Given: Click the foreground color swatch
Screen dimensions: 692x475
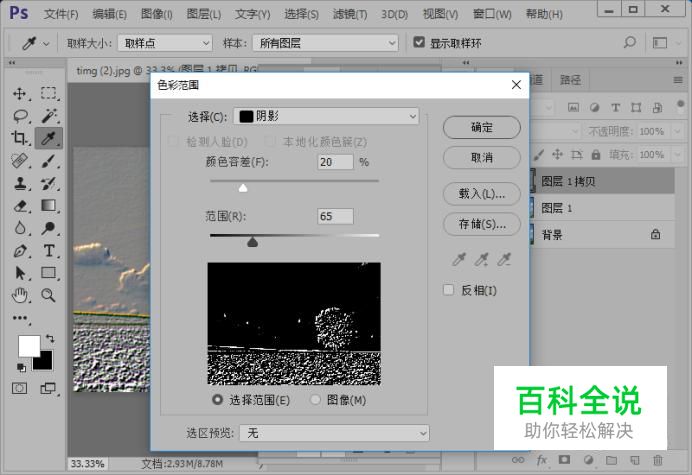Looking at the screenshot, I should click(29, 346).
